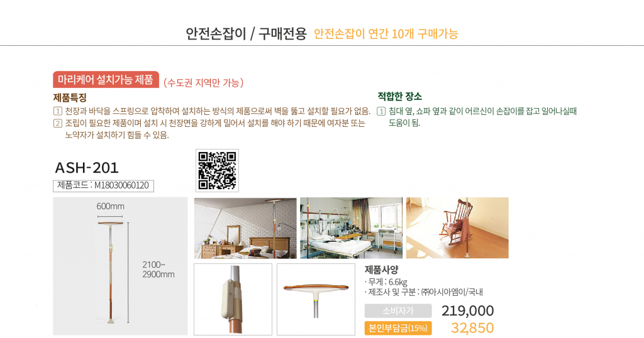Click the 안전손잡이 / 구매전용 page title
Image resolution: width=644 pixels, height=338 pixels.
click(x=246, y=34)
